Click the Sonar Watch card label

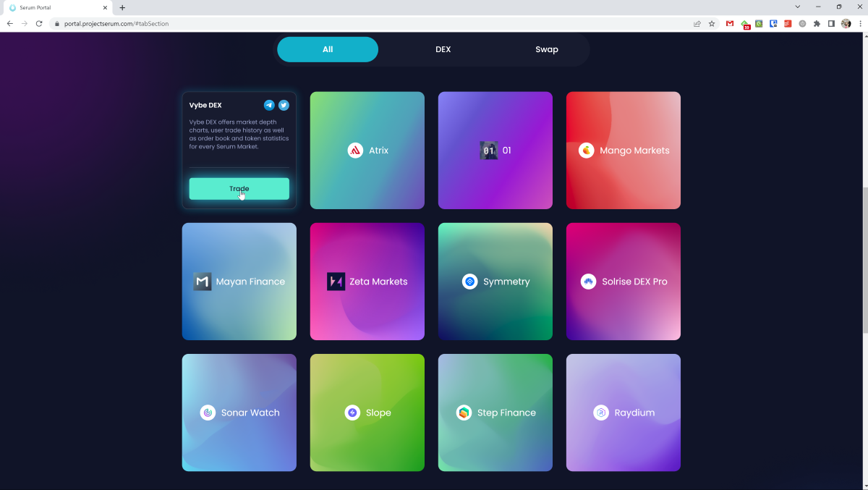(x=250, y=413)
